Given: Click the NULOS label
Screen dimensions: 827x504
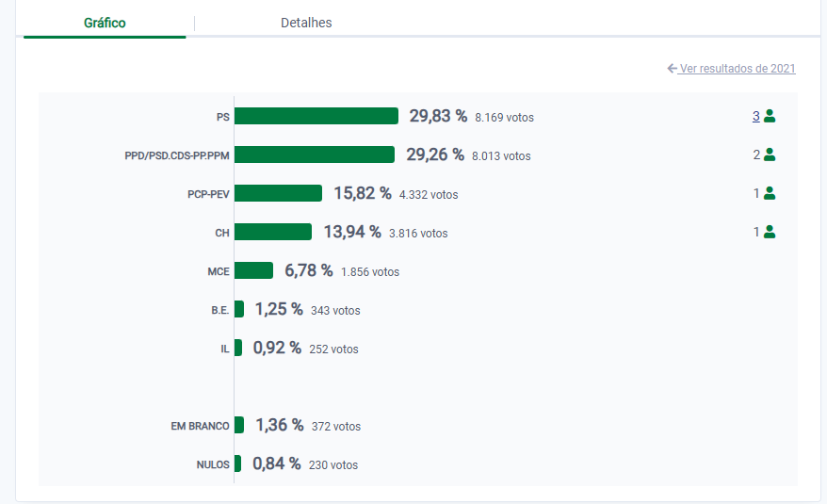Looking at the screenshot, I should click(x=212, y=464).
